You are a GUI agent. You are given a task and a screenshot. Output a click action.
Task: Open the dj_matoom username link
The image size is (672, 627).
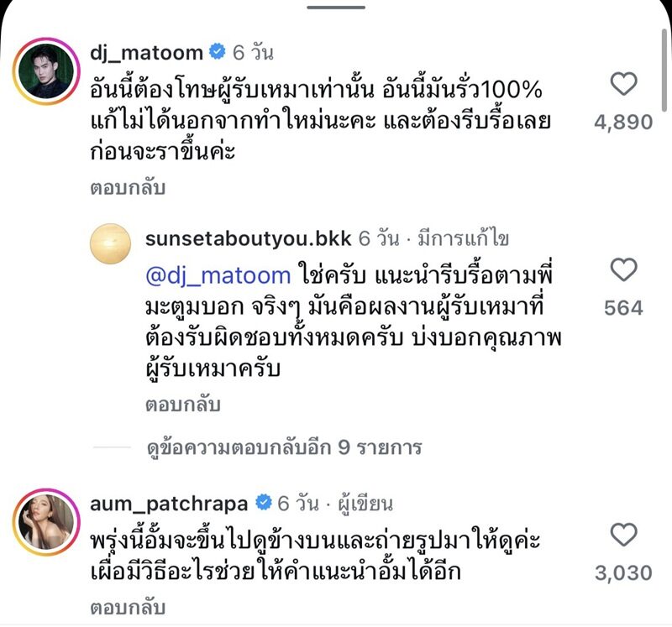coord(146,53)
